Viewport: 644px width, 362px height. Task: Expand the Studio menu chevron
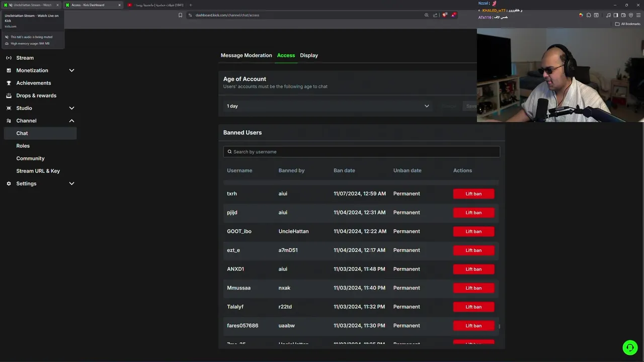pyautogui.click(x=71, y=108)
